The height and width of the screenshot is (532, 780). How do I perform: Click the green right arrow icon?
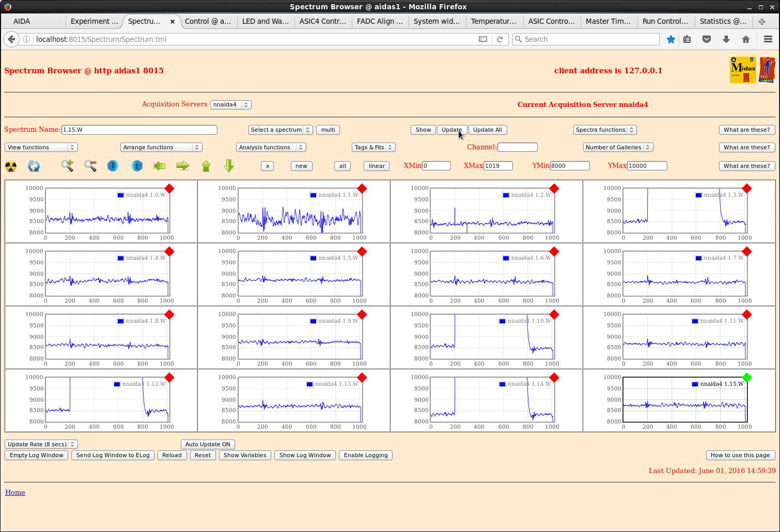[x=183, y=166]
